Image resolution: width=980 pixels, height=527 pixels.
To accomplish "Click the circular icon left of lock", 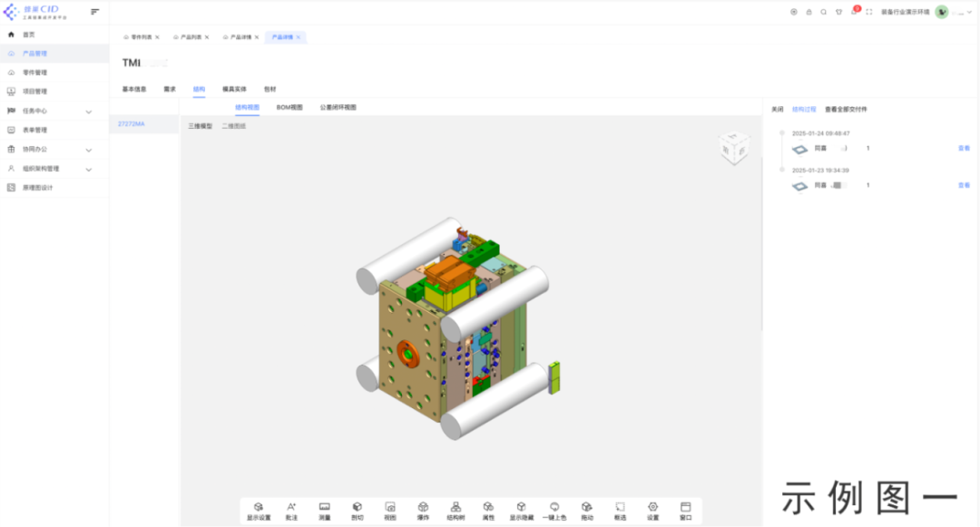I will (x=794, y=12).
